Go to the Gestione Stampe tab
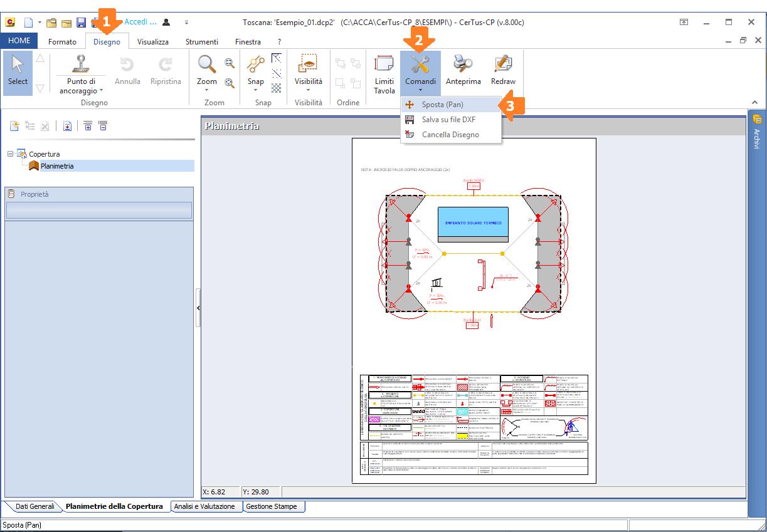The height and width of the screenshot is (532, 767). coord(271,506)
